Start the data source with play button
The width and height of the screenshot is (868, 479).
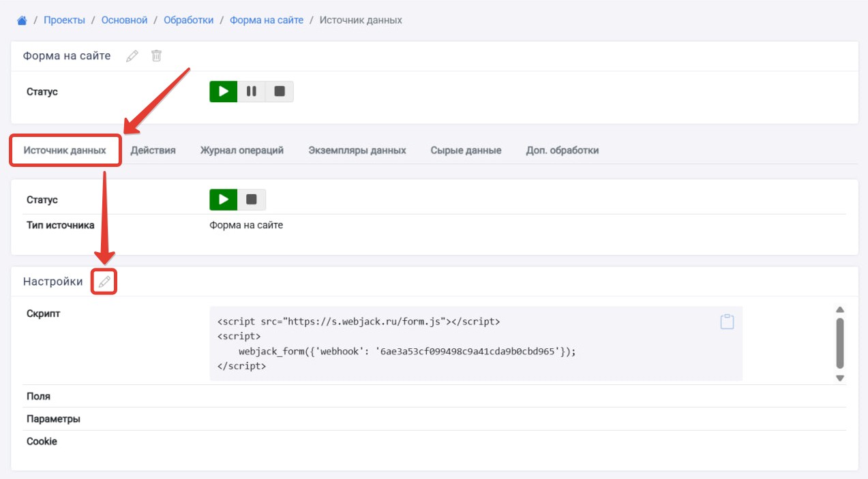(224, 200)
